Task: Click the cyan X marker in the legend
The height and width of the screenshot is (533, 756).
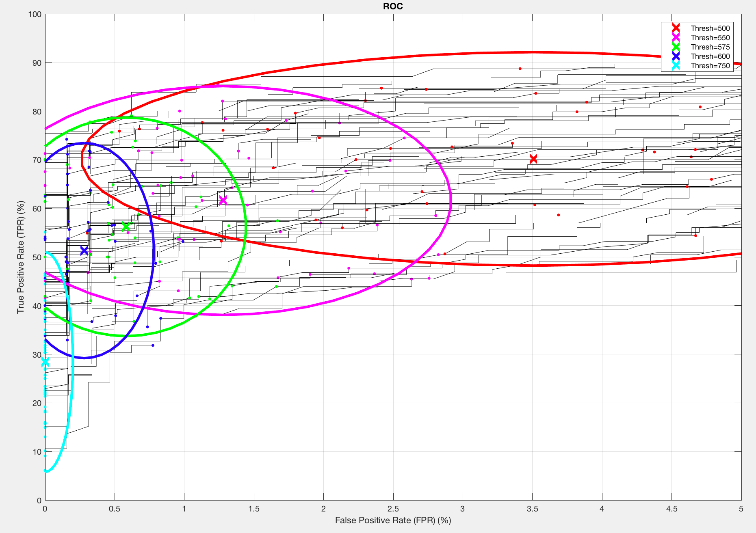Action: pyautogui.click(x=676, y=65)
